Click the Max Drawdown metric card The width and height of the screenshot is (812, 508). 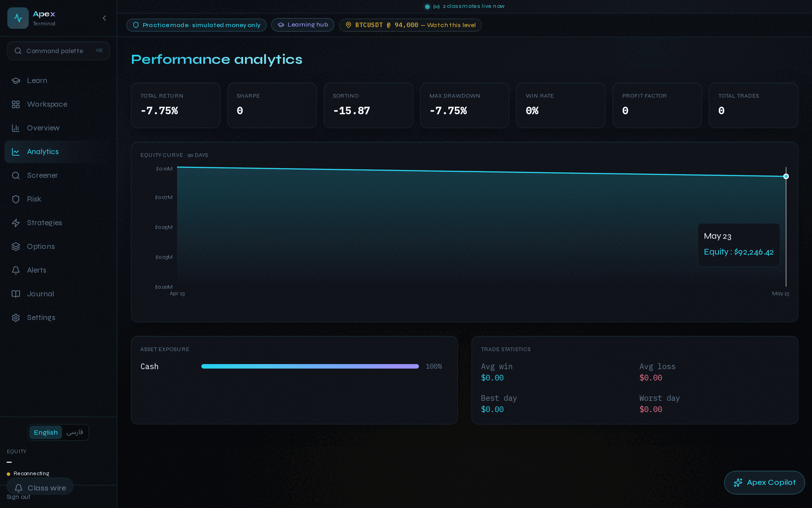pyautogui.click(x=464, y=105)
